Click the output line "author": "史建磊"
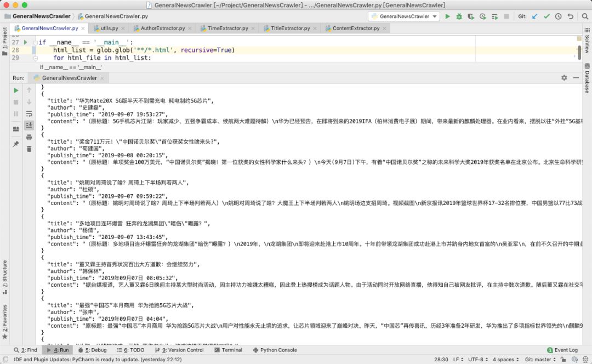The height and width of the screenshot is (364, 592). [x=76, y=107]
